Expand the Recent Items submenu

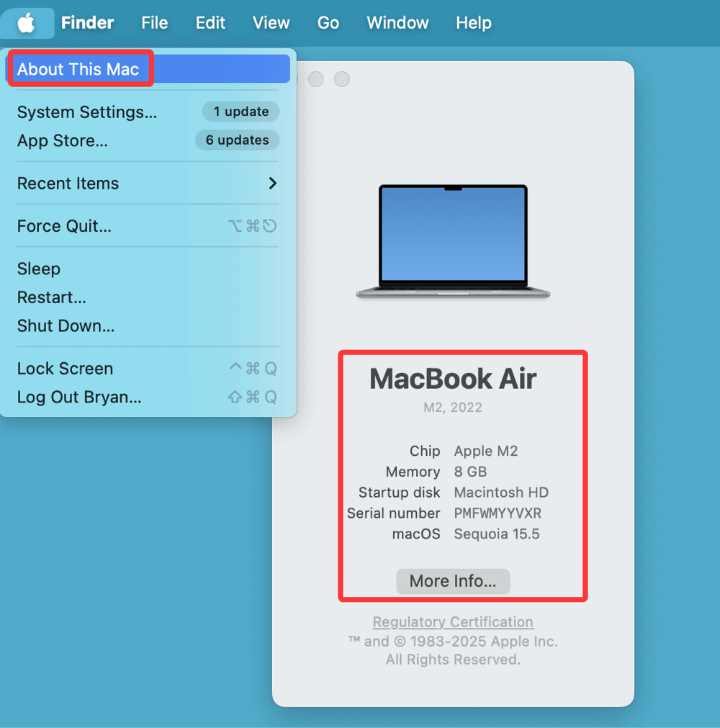(68, 184)
